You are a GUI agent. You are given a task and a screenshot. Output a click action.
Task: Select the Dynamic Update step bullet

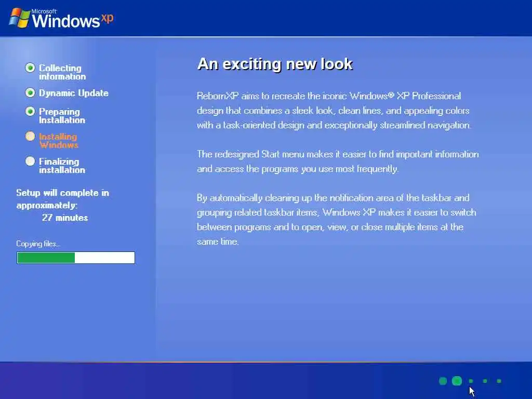point(30,92)
